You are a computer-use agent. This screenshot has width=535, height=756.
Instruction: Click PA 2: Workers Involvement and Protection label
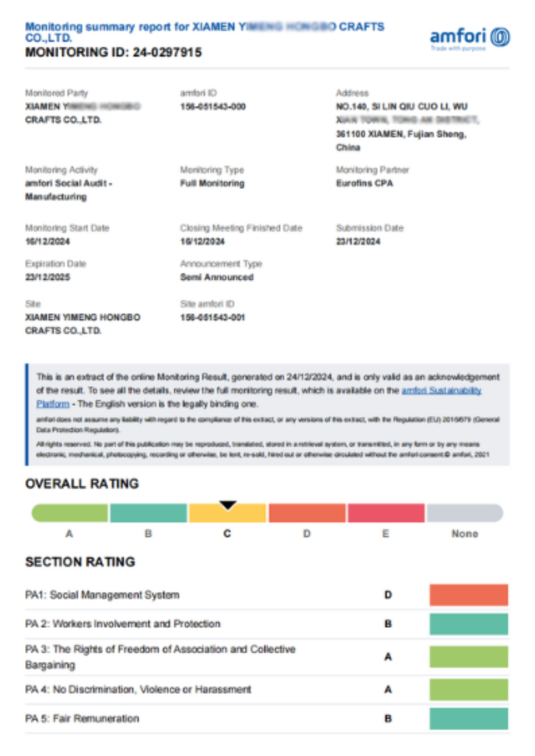[x=123, y=624]
